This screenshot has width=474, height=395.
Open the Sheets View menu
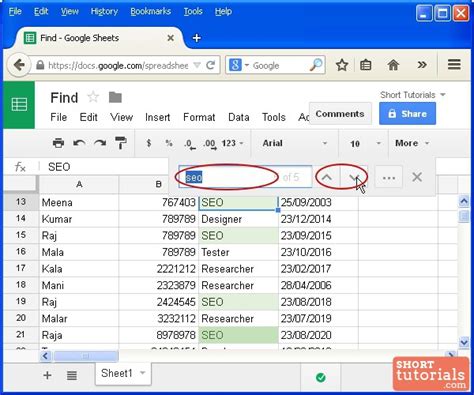(122, 117)
